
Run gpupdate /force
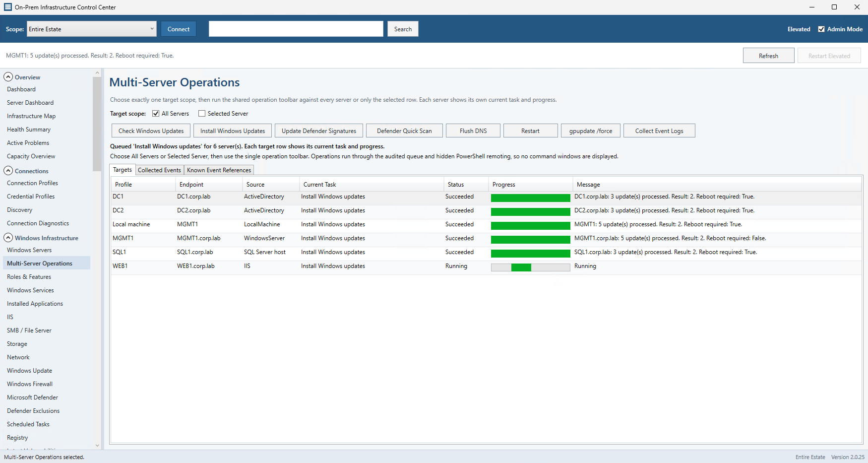pos(591,131)
